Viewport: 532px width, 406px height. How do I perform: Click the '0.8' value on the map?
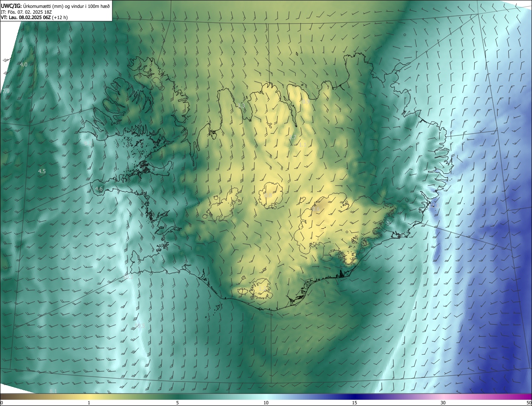click(x=268, y=195)
